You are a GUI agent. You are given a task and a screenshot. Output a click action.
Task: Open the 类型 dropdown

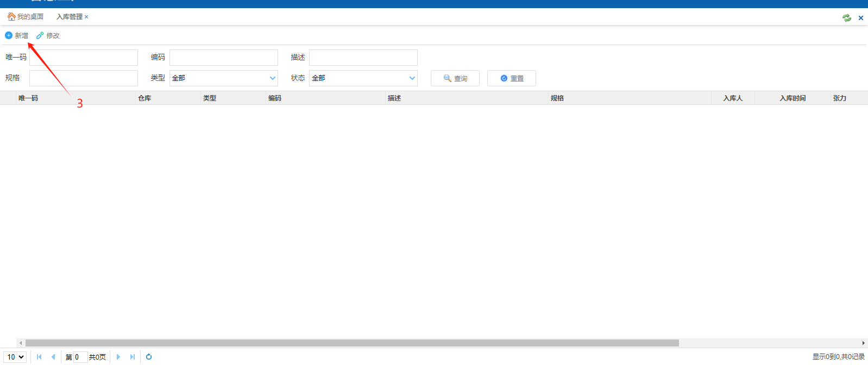coord(223,78)
